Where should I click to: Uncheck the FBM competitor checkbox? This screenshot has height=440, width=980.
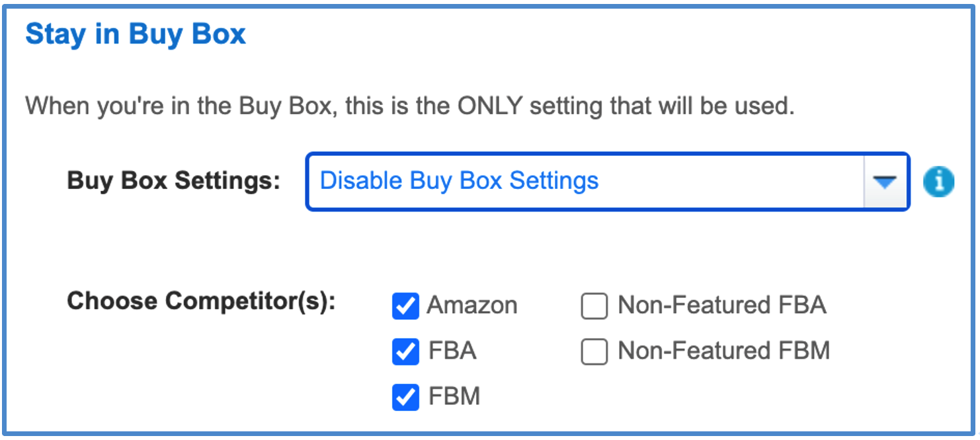405,397
